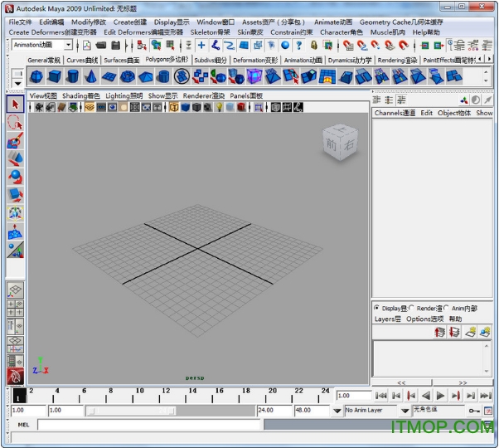Click the red Maya logo quick-layout icon
Image resolution: width=499 pixels, height=448 pixels.
tap(15, 377)
